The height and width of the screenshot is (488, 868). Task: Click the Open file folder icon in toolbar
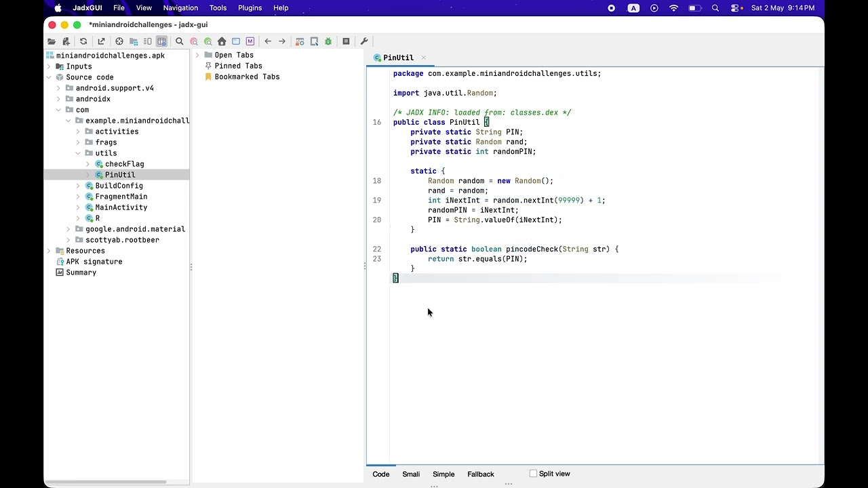(x=52, y=41)
